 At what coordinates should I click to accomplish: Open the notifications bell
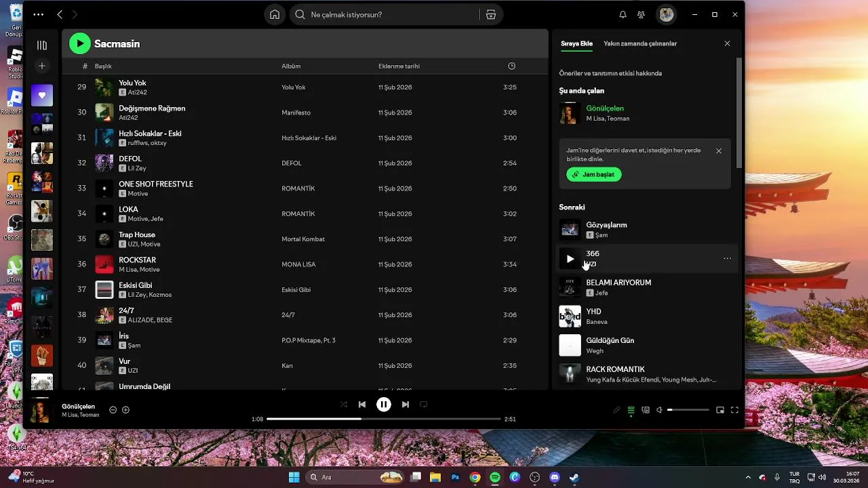[x=623, y=14]
